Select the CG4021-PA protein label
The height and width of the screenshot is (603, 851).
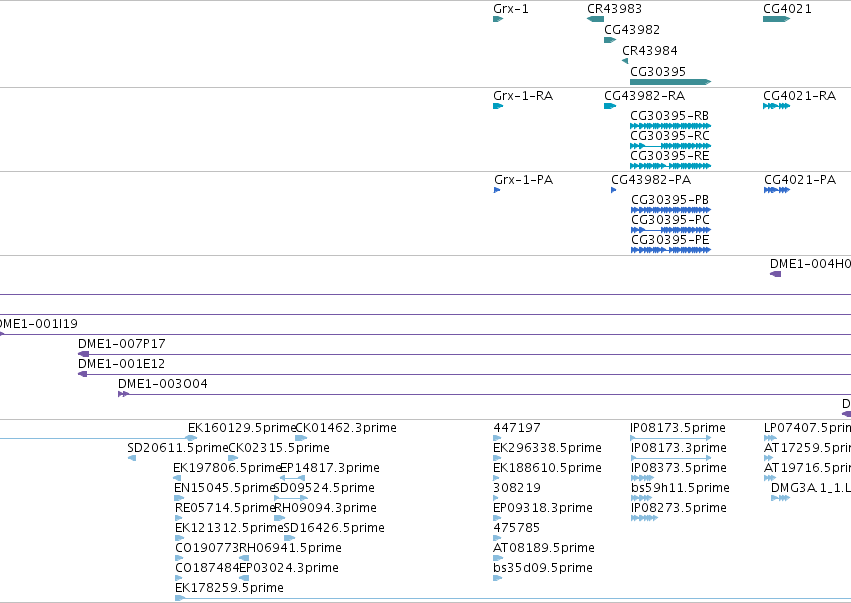click(x=799, y=180)
